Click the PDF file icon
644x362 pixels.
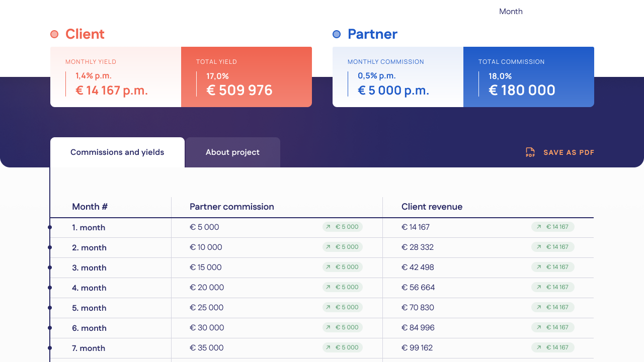(530, 152)
